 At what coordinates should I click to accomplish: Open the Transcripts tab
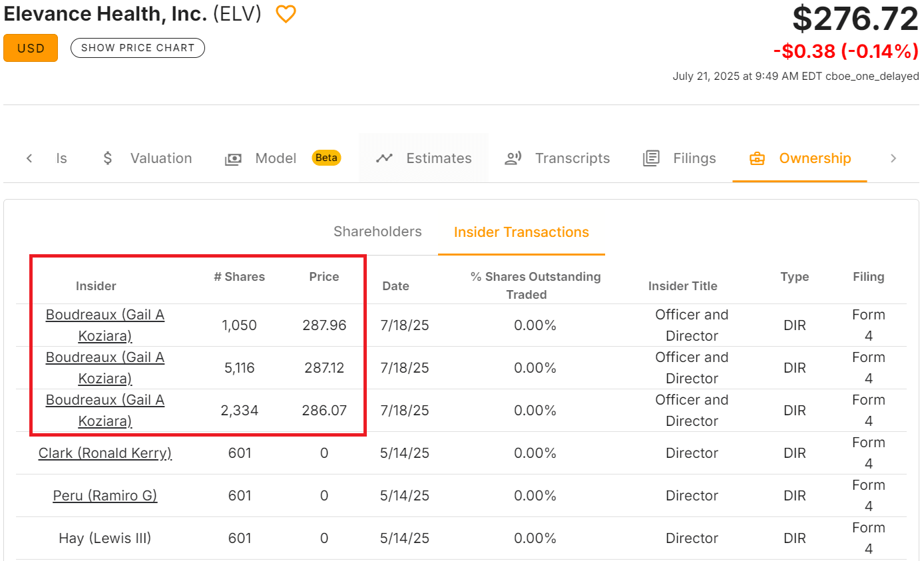pos(557,158)
